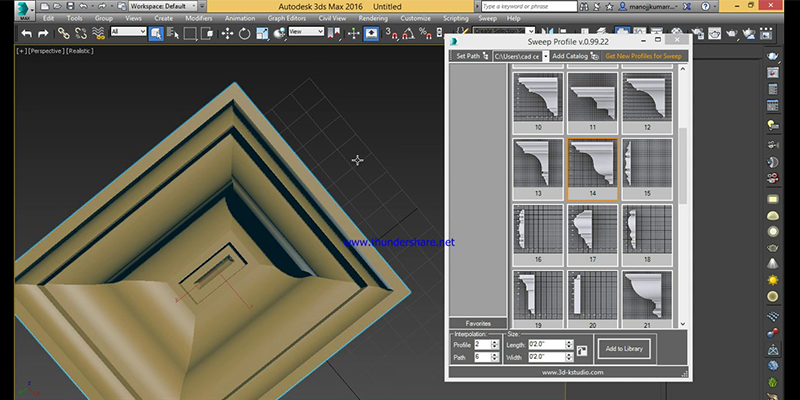The image size is (800, 400).
Task: Open the catalog path dropdown in Sweep Profile
Action: click(545, 56)
